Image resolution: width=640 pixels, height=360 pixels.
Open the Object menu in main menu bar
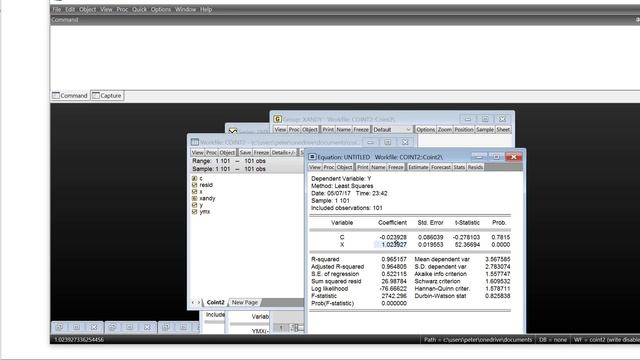[x=87, y=9]
